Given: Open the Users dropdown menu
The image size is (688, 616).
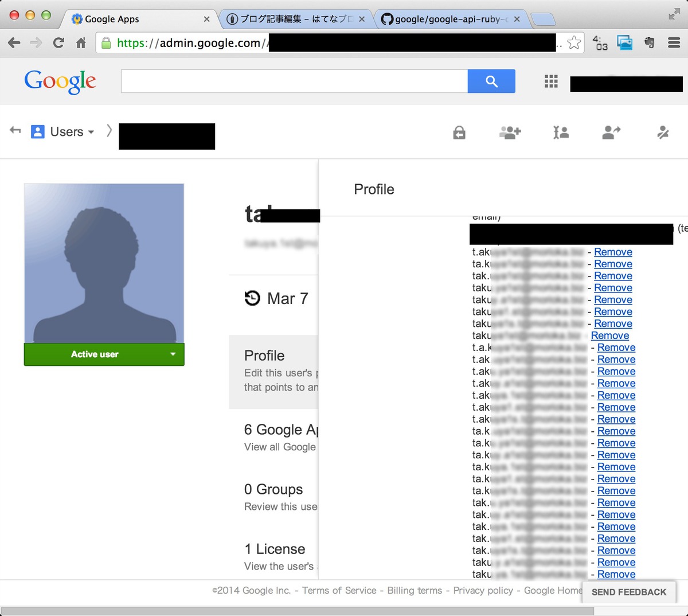Looking at the screenshot, I should pos(72,132).
